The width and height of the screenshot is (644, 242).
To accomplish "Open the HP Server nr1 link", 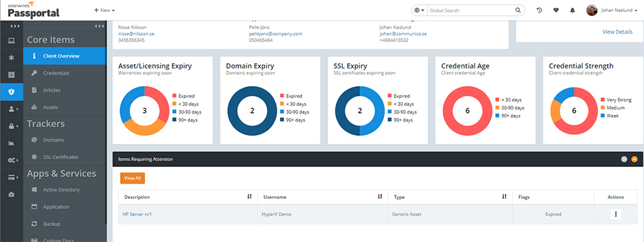I will pos(137,214).
